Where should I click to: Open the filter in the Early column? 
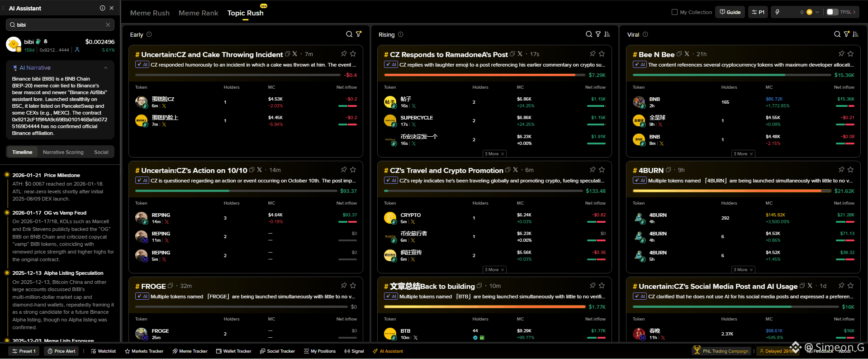[x=359, y=34]
